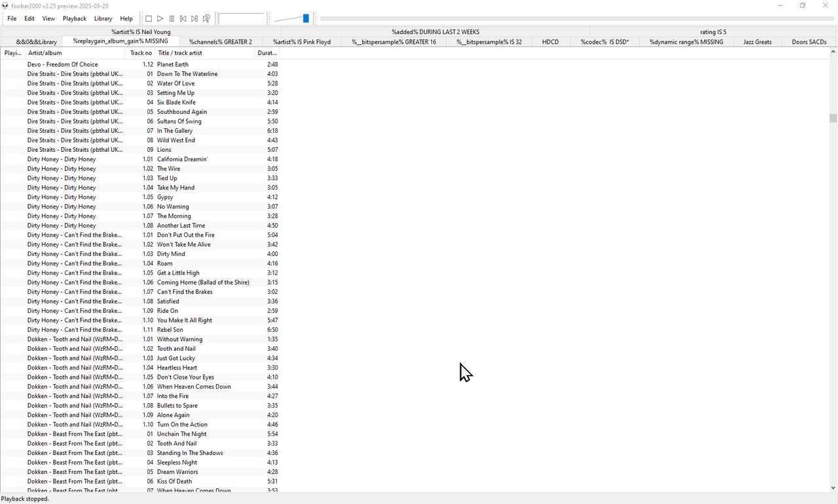Screen dimensions: 838x504
Task: Sort by the Artist/album column header
Action: [75, 53]
